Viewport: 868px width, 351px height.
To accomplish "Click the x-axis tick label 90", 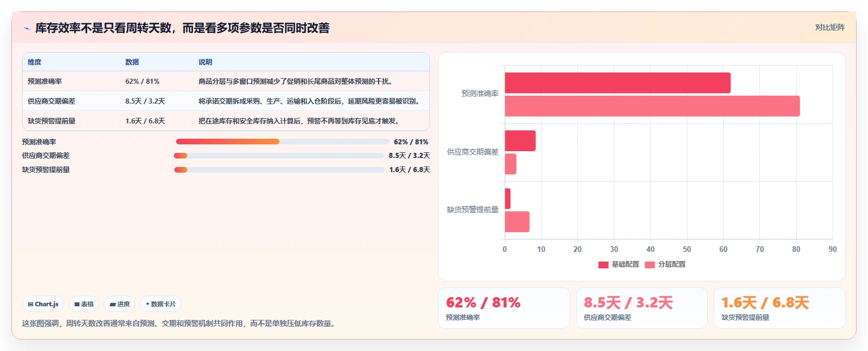I will coord(832,249).
